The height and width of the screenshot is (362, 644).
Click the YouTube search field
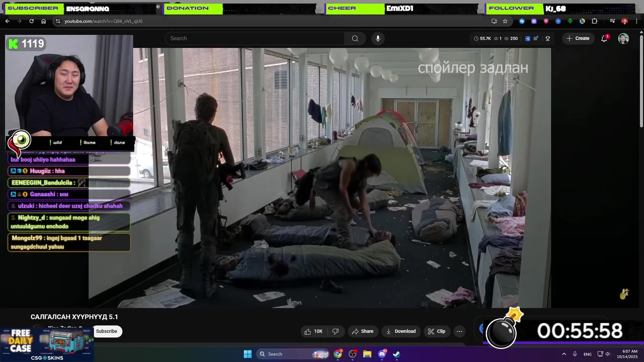(x=255, y=38)
